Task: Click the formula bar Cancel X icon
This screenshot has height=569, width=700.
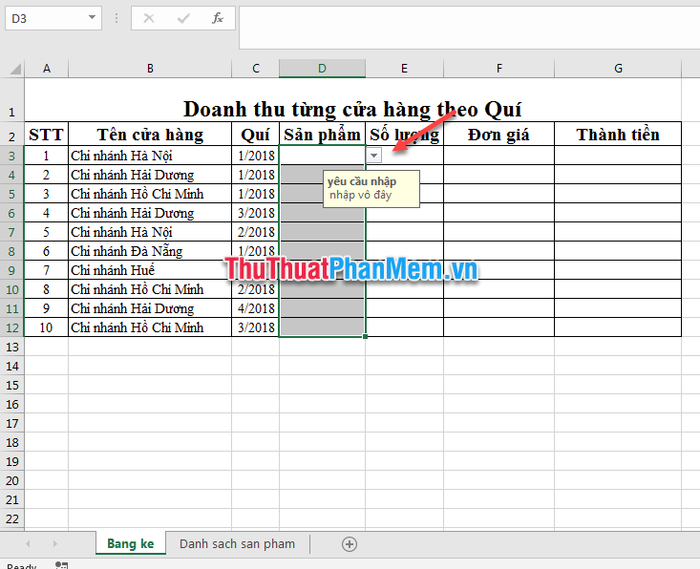Action: pos(149,18)
